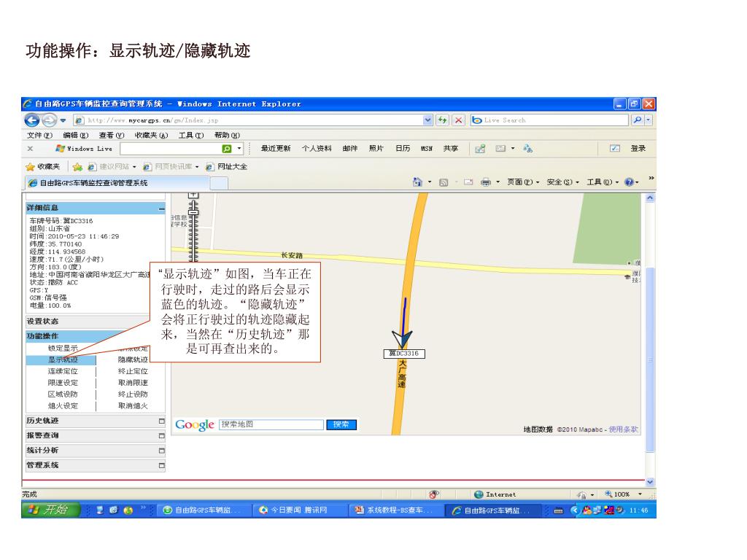Open the 工具(T) menu
The image size is (747, 560).
[x=190, y=135]
